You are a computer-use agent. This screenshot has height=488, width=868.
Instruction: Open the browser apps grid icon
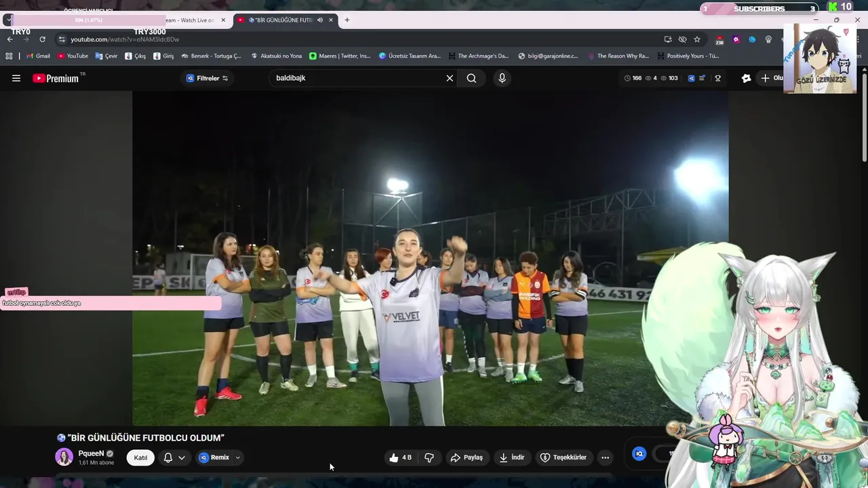click(x=9, y=56)
